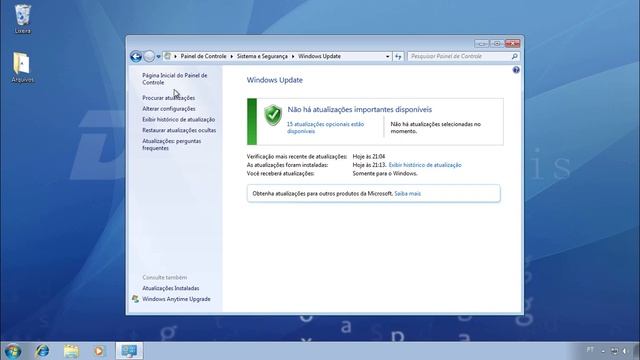640x360 pixels.
Task: Expand arrow after Sistema e Segurança breadcrumb
Action: click(293, 56)
